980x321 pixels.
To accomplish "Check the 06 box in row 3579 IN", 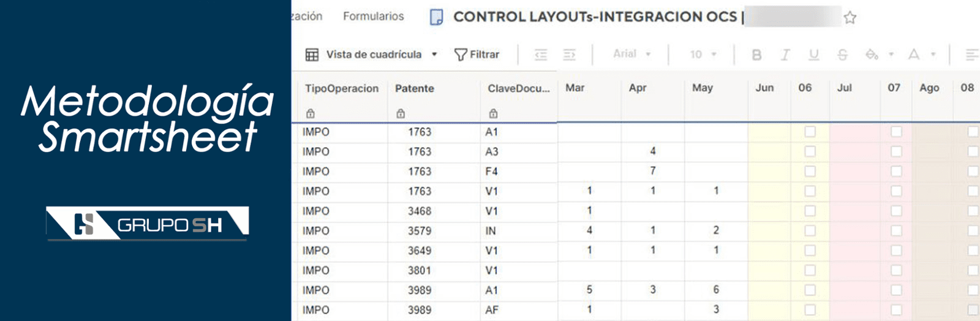I will (810, 230).
